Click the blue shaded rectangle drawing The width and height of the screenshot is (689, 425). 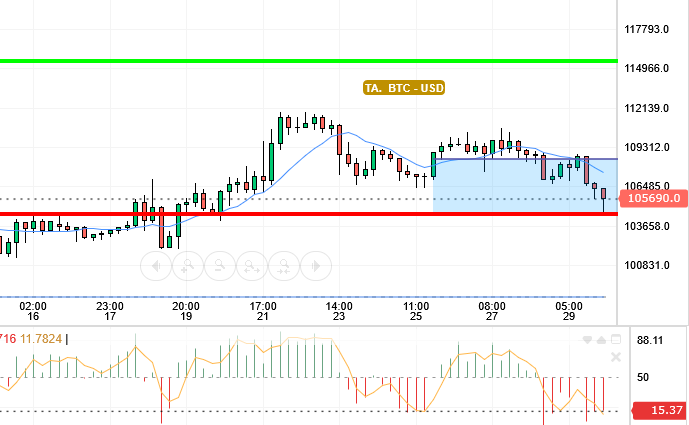[525, 186]
